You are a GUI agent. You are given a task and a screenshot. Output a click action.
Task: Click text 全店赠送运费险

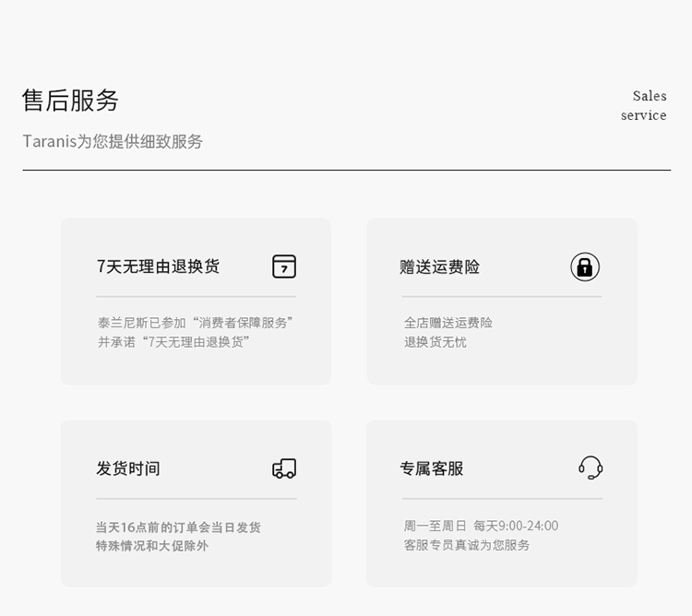pyautogui.click(x=447, y=323)
